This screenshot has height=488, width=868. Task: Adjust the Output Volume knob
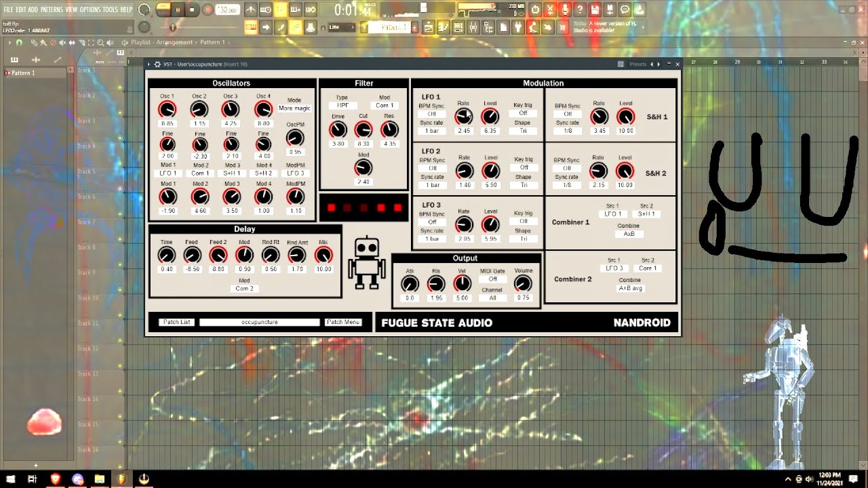(523, 284)
